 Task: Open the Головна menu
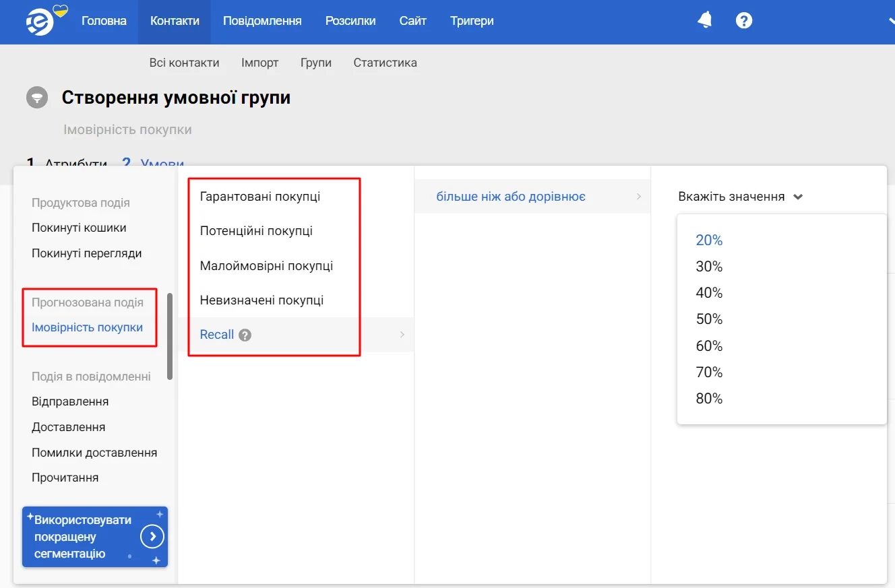(104, 21)
